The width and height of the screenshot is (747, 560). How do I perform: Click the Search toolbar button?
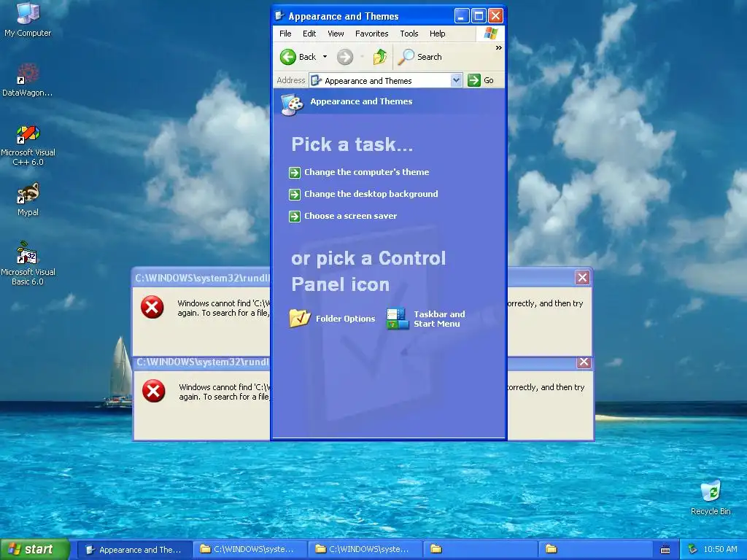[x=419, y=57]
